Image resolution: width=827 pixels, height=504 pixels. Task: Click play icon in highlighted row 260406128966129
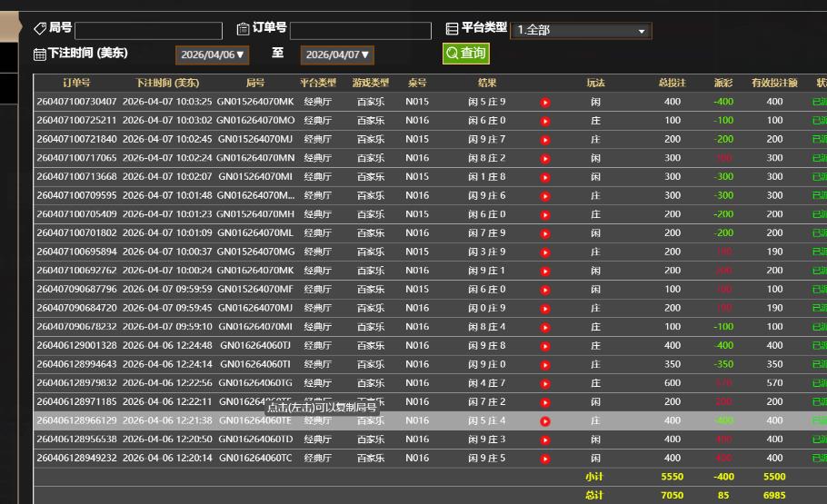(x=545, y=421)
